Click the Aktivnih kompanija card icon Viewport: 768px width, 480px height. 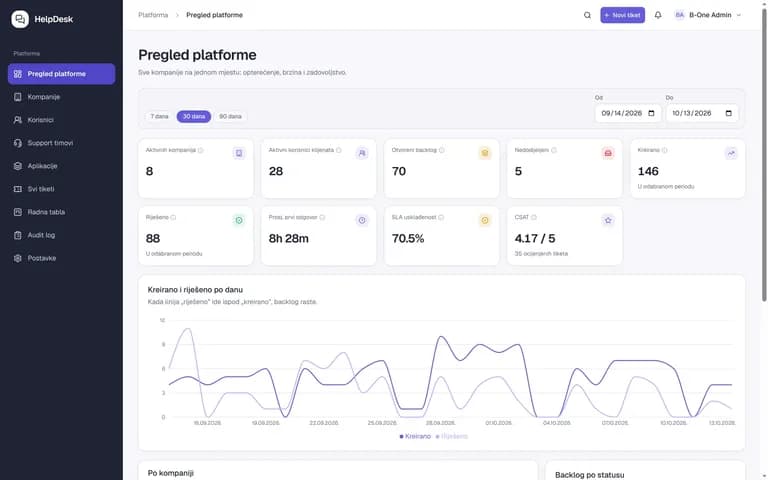point(239,153)
